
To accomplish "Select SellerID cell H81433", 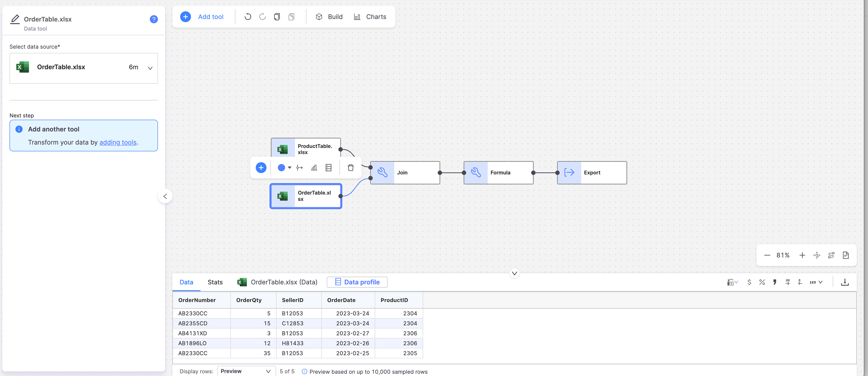I will coord(299,343).
